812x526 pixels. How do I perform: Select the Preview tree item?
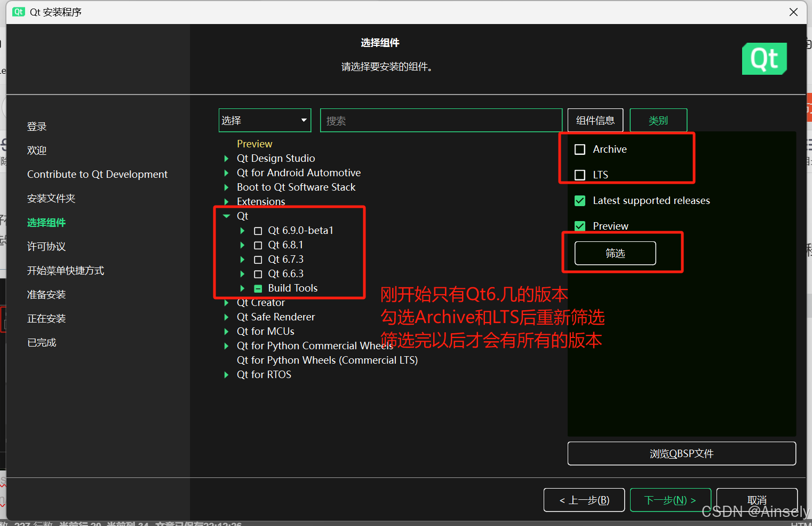coord(254,144)
